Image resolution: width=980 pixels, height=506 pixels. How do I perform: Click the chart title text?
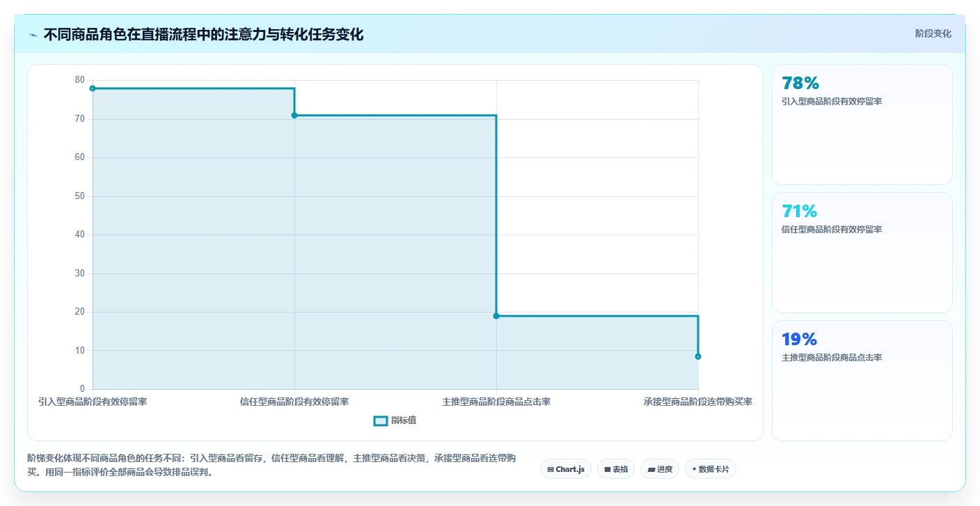click(203, 35)
